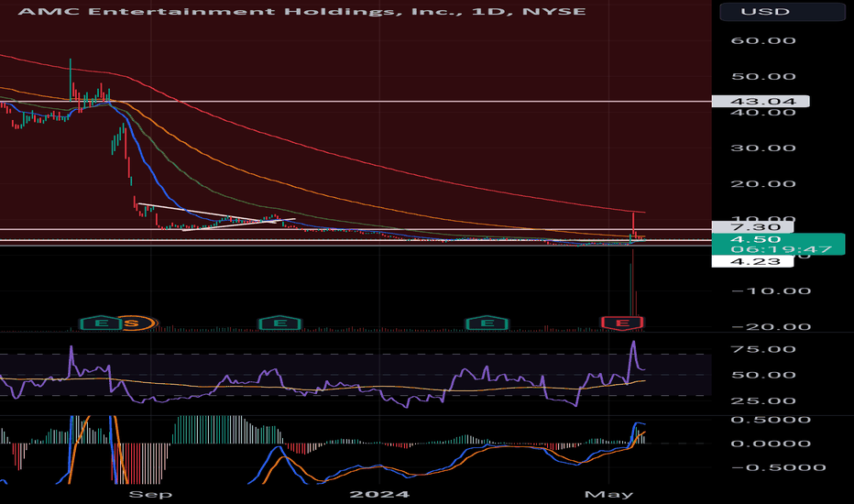Click the 50.00 label on the price axis

pyautogui.click(x=763, y=76)
